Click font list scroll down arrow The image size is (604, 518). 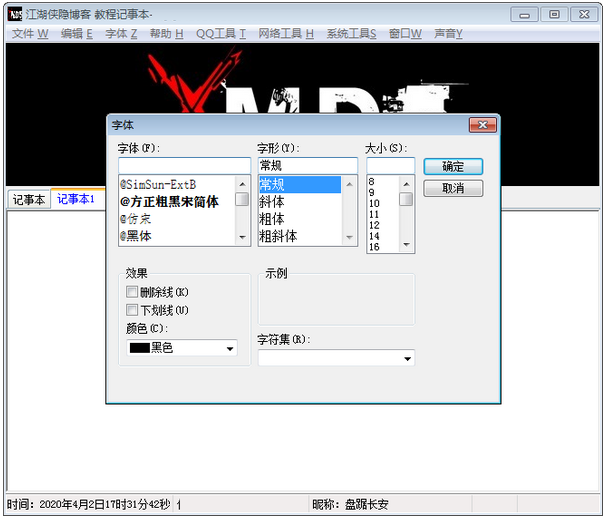[242, 237]
